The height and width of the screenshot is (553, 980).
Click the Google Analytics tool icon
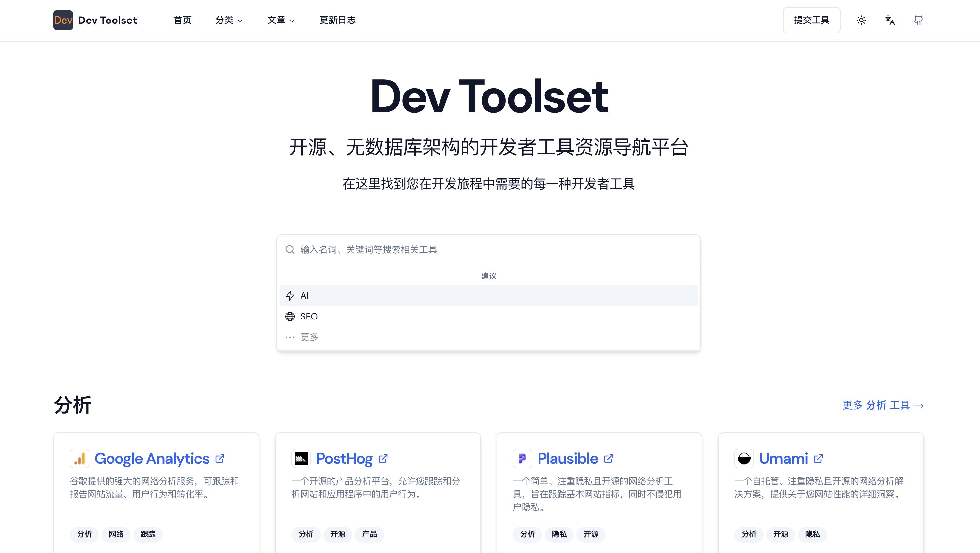79,458
